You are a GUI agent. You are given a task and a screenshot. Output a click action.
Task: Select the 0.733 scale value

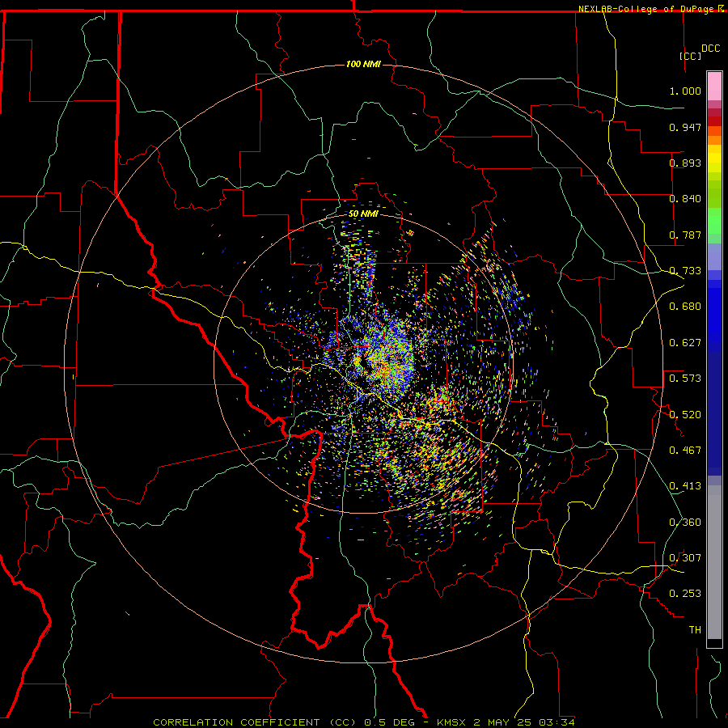[x=685, y=271]
